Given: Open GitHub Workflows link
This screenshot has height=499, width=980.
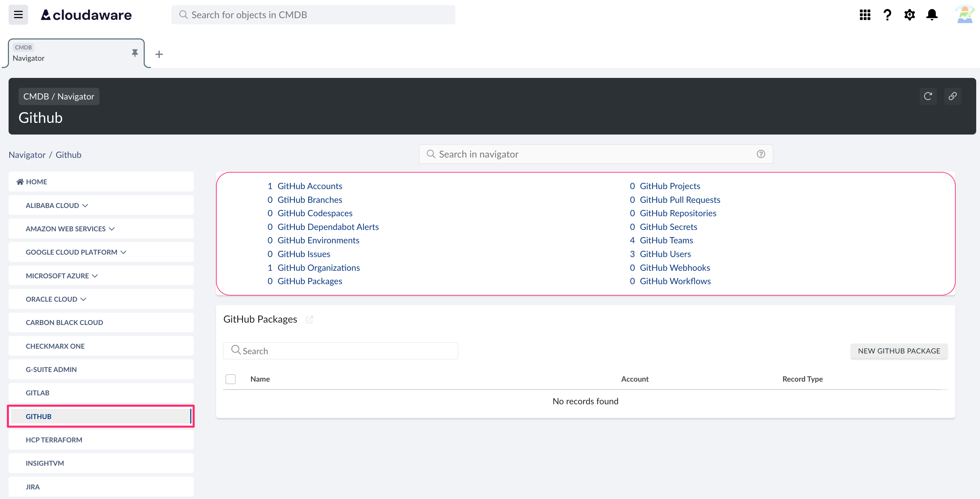Looking at the screenshot, I should click(675, 281).
